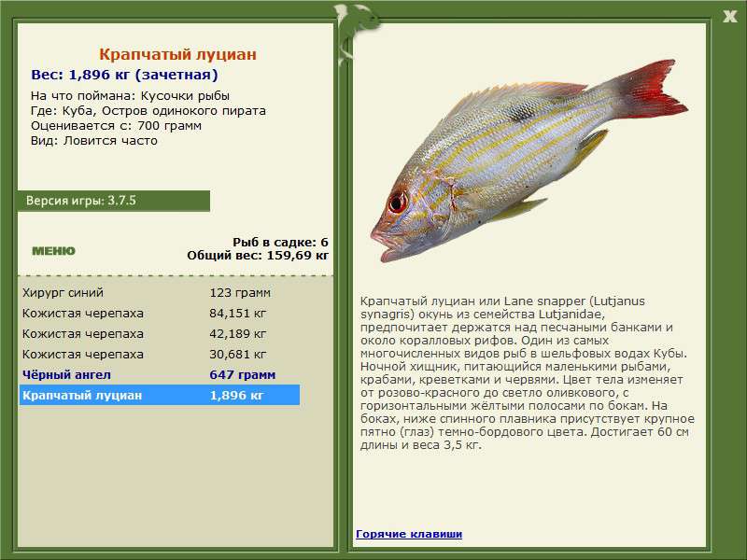Select Хирург синий in the catch list
Viewport: 747px width, 560px height.
(x=160, y=292)
